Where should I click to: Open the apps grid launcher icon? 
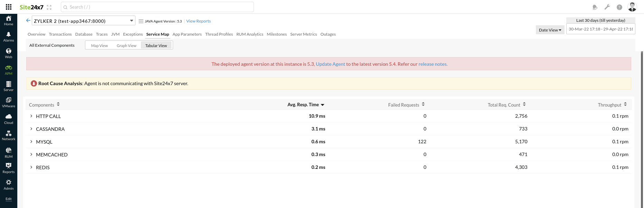[x=9, y=7]
